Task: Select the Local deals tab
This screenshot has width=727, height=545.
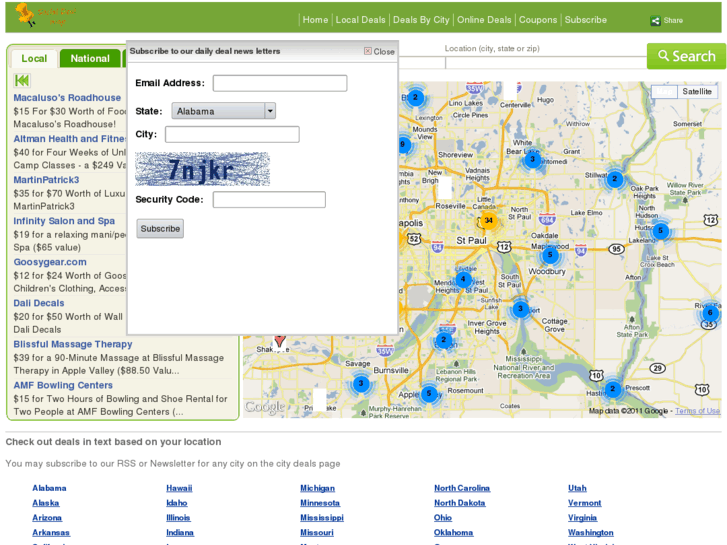Action: click(34, 58)
